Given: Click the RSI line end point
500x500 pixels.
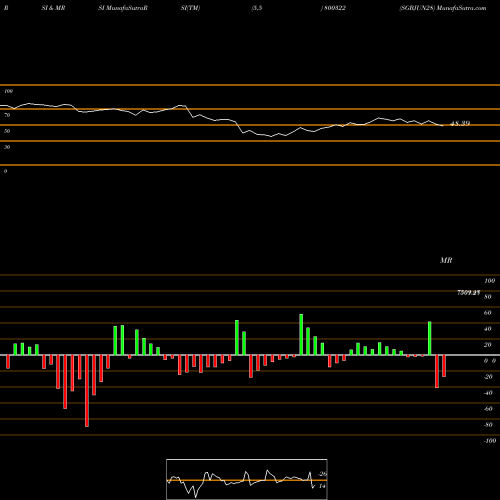Looking at the screenshot, I should 443,126.
